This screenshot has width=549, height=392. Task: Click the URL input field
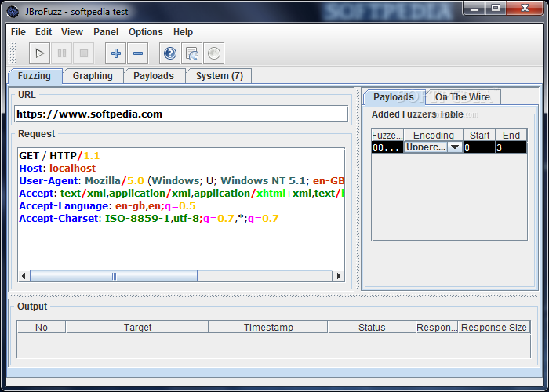tap(181, 114)
